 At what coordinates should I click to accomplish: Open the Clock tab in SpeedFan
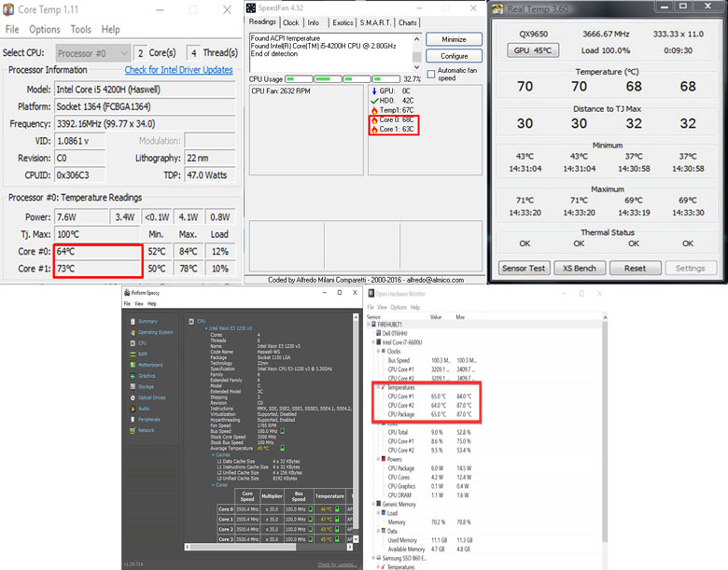pyautogui.click(x=291, y=22)
